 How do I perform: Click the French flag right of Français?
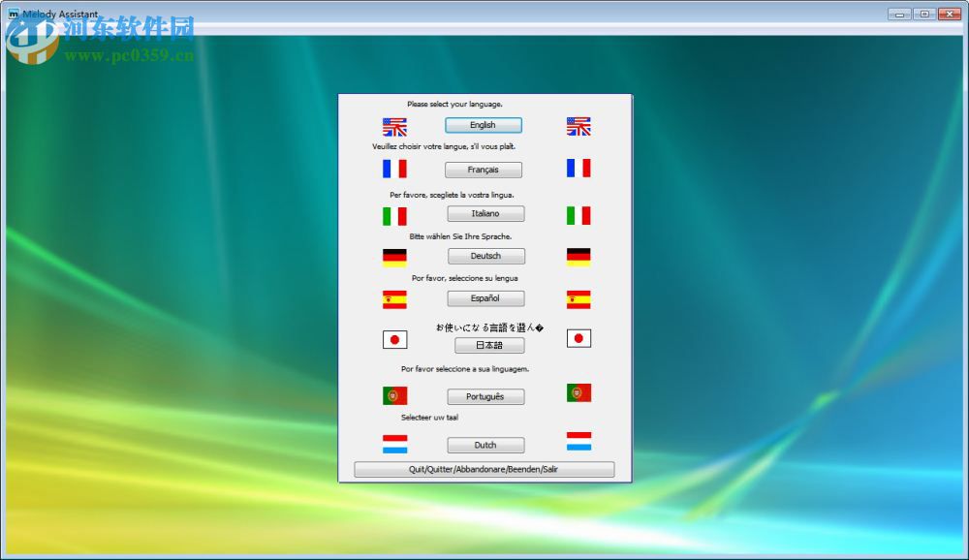pyautogui.click(x=578, y=169)
